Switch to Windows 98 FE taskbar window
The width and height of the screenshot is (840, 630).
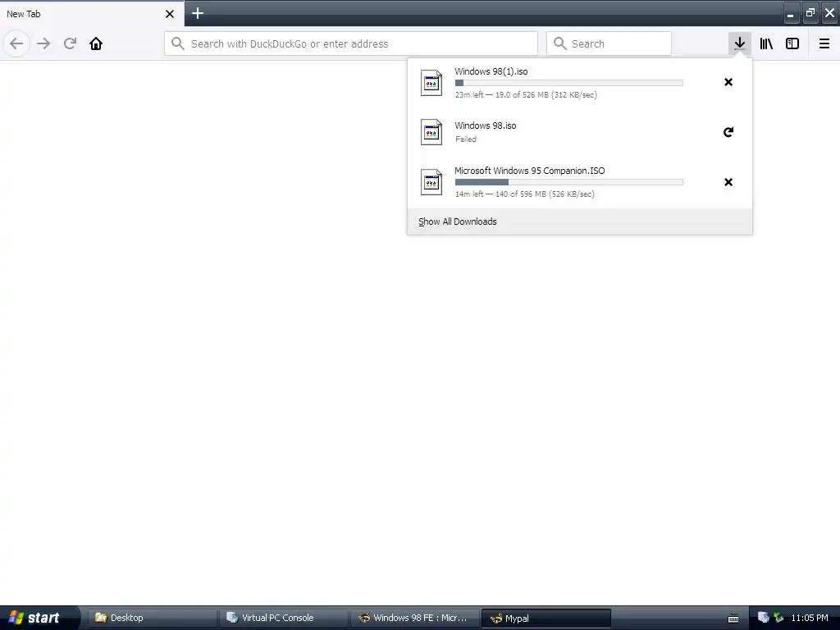coord(415,618)
